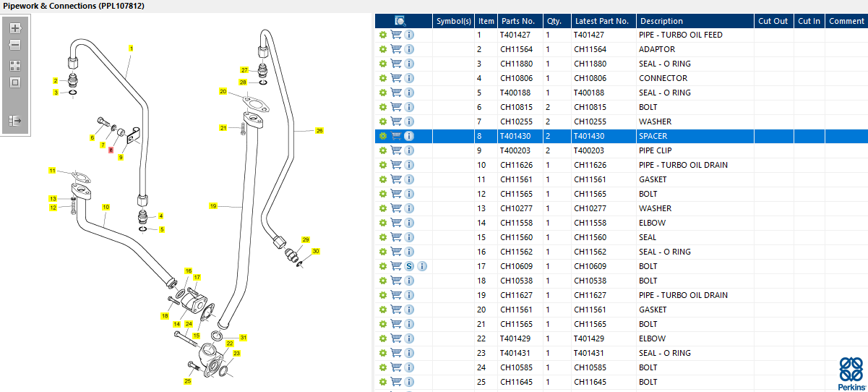The width and height of the screenshot is (868, 392).
Task: Click gear icon in selected T401430 SPACER row
Action: pos(383,136)
